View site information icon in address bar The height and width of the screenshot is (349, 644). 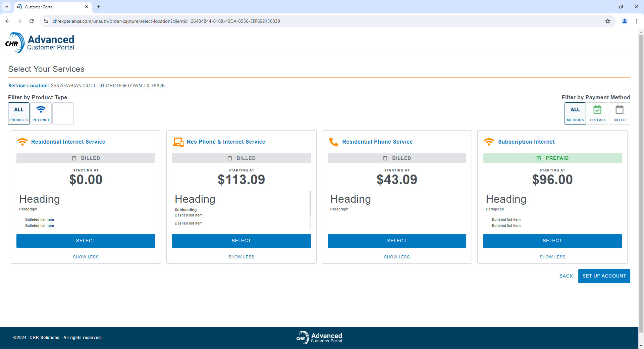tap(46, 21)
